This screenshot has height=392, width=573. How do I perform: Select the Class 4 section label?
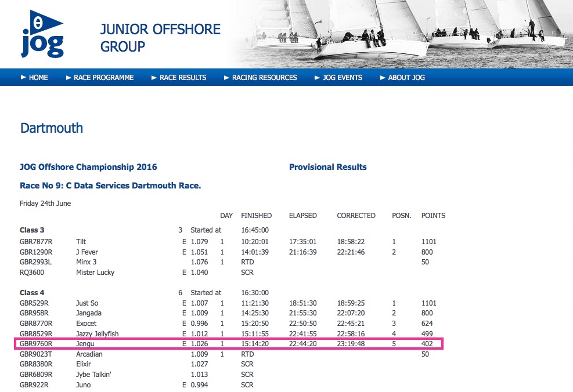point(32,293)
